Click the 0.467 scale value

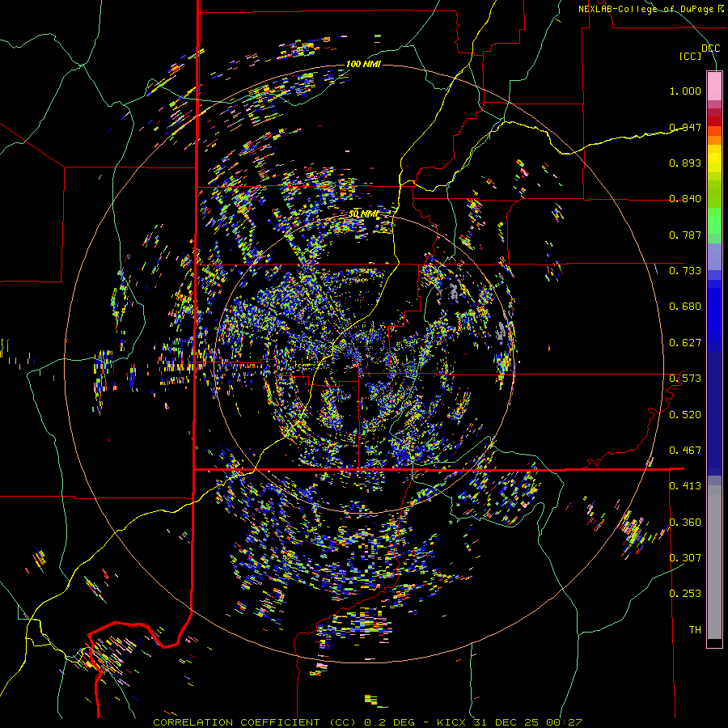point(685,451)
